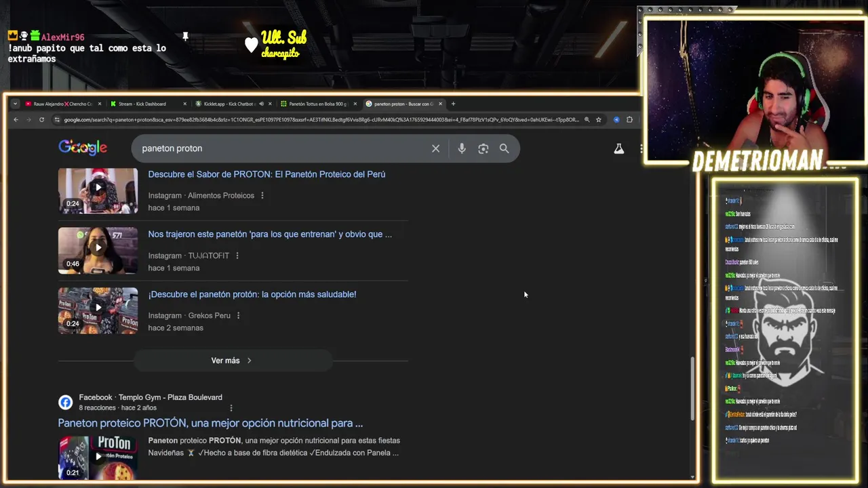Click the 'Instagram · TUJATOFIT' source text
Viewport: 868px width, 488px height.
189,256
